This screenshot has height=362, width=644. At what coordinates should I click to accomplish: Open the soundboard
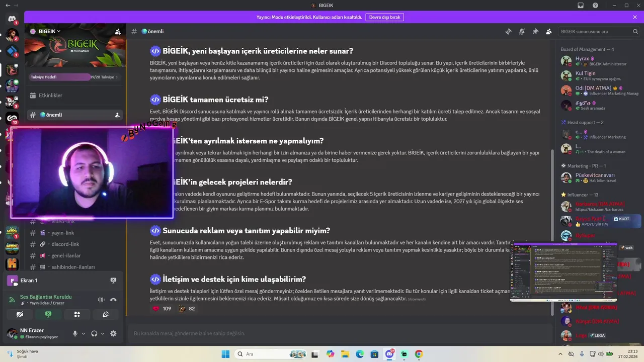point(106,314)
